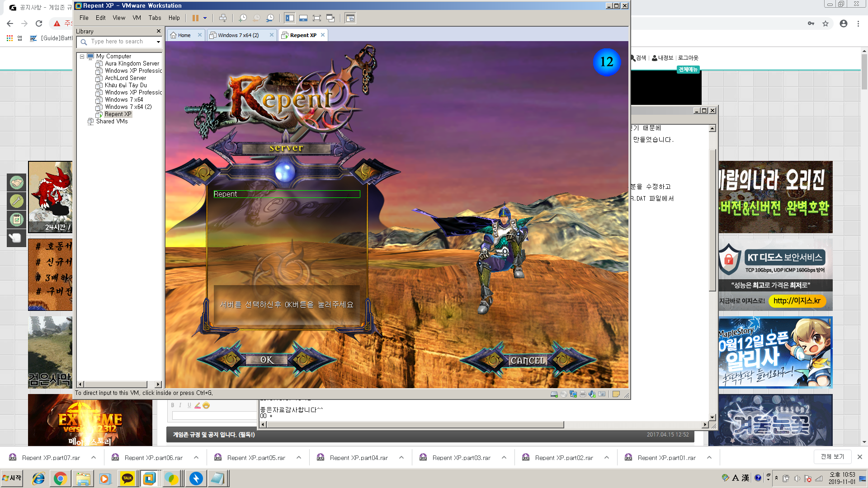Select Aura Kingdom Server in library
The height and width of the screenshot is (488, 868).
click(x=132, y=64)
